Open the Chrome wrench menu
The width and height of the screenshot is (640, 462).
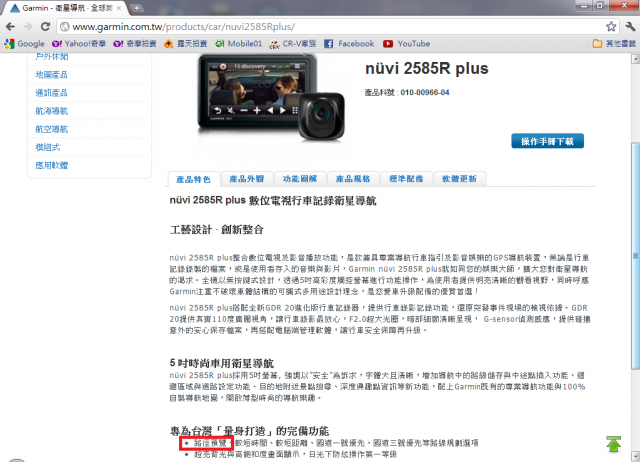pyautogui.click(x=630, y=27)
